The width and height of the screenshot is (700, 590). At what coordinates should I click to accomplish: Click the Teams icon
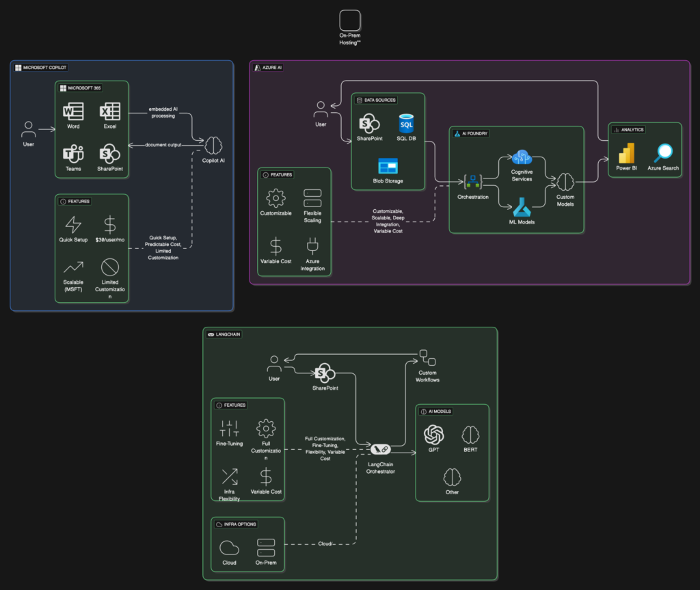(x=73, y=154)
